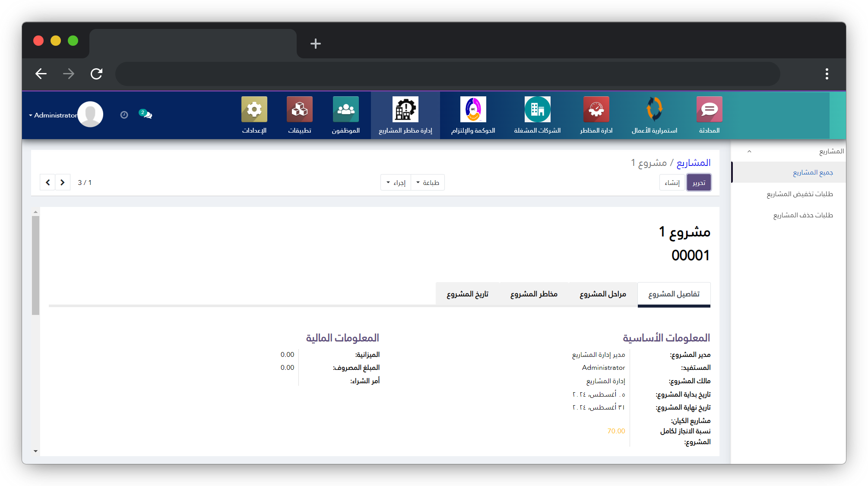The image size is (868, 486).
Task: Open the الإعدادات settings gear app
Action: point(254,110)
